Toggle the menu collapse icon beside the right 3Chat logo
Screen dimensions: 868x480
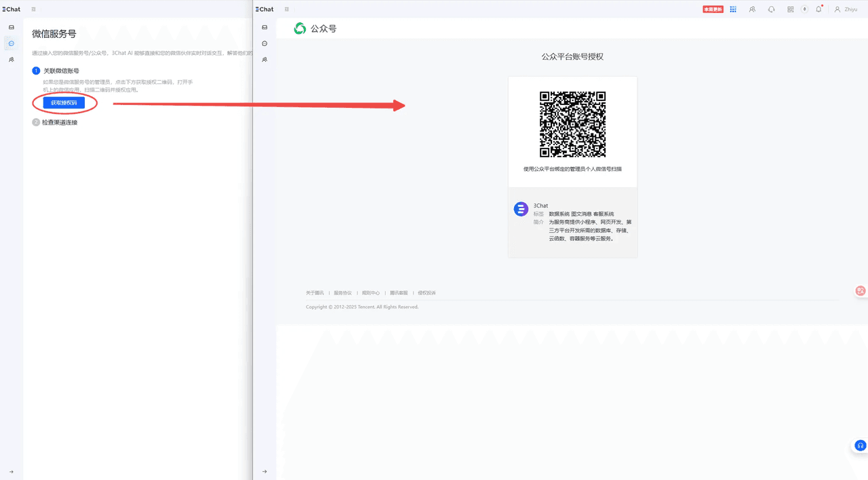pyautogui.click(x=287, y=9)
